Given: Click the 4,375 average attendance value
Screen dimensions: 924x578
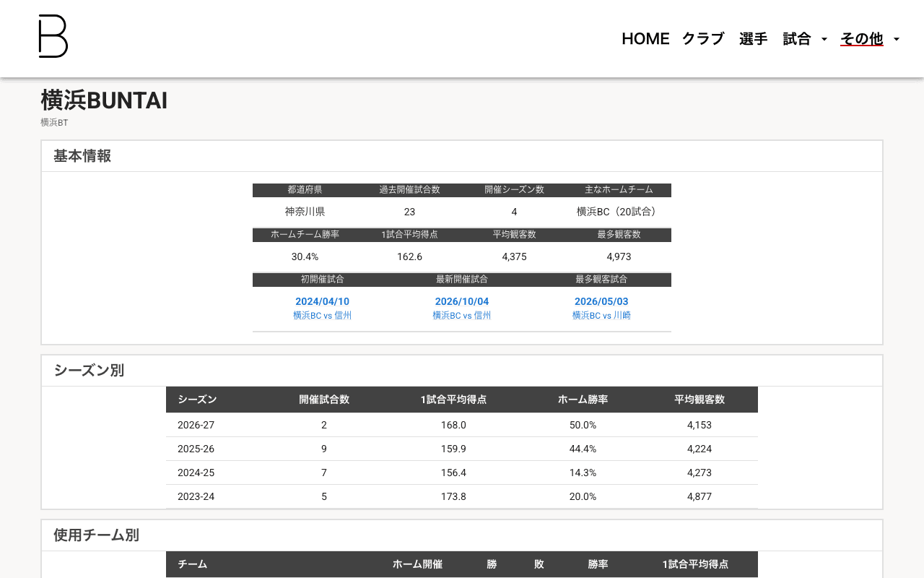Looking at the screenshot, I should pos(514,256).
